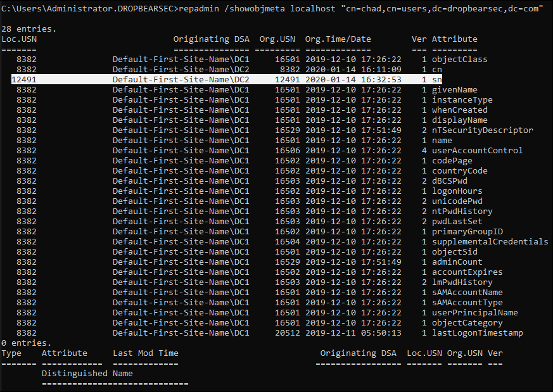Click the nTSecurityDescriptor attribute name

click(x=483, y=130)
